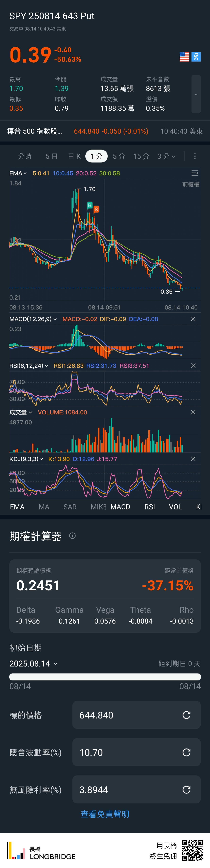Image resolution: width=210 pixels, height=868 pixels.
Task: Tap the Longbridge QR code
Action: click(193, 850)
